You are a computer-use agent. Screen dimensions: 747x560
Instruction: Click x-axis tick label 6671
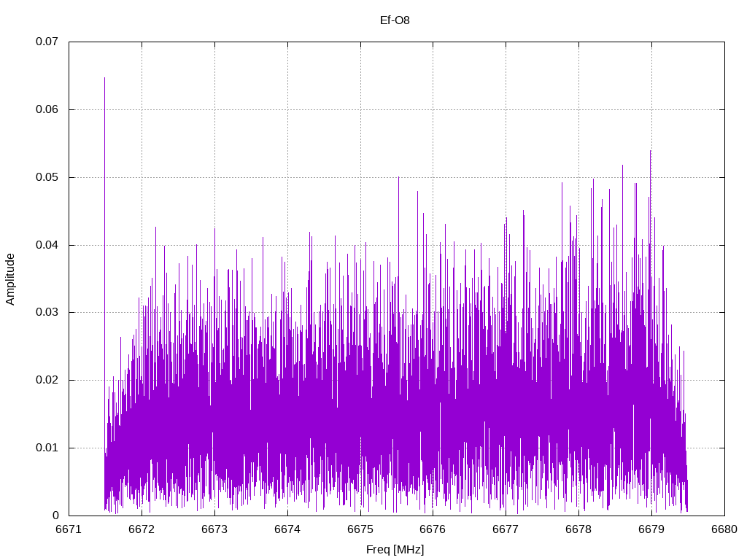tap(69, 529)
